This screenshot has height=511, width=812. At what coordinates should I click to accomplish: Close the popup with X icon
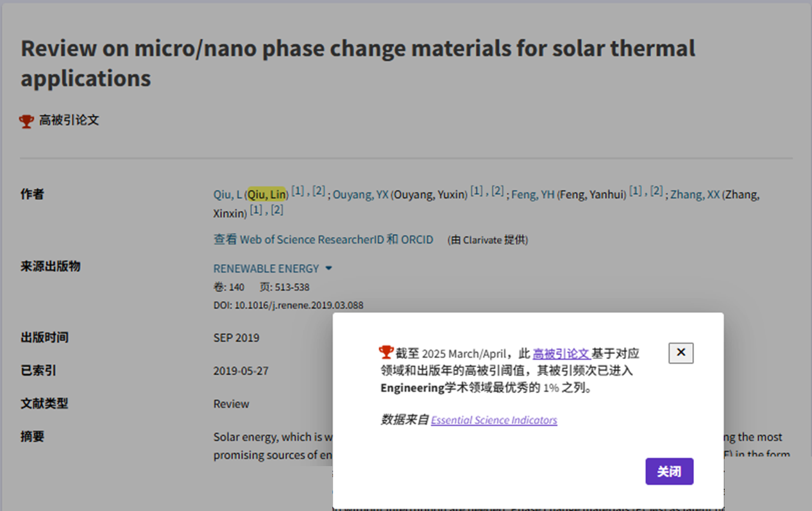[x=681, y=353]
